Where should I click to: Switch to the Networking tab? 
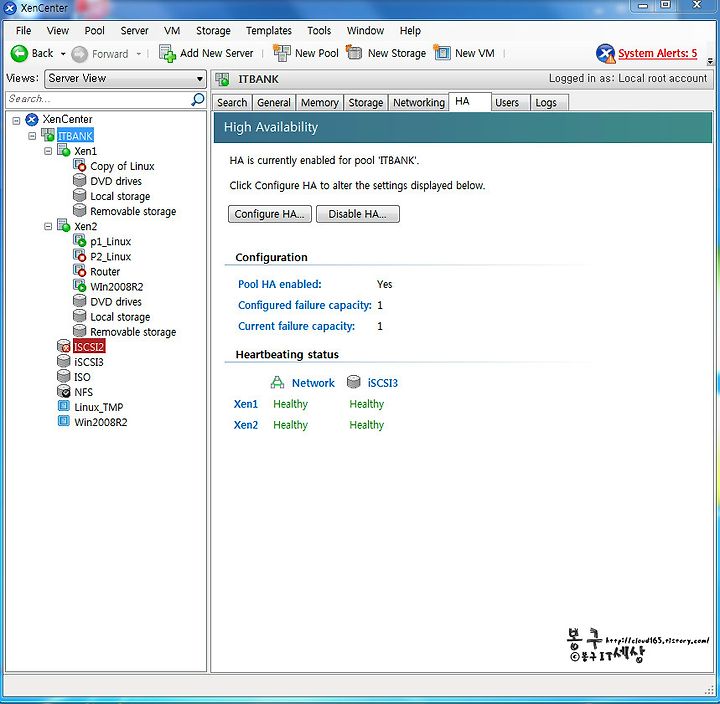click(x=419, y=102)
